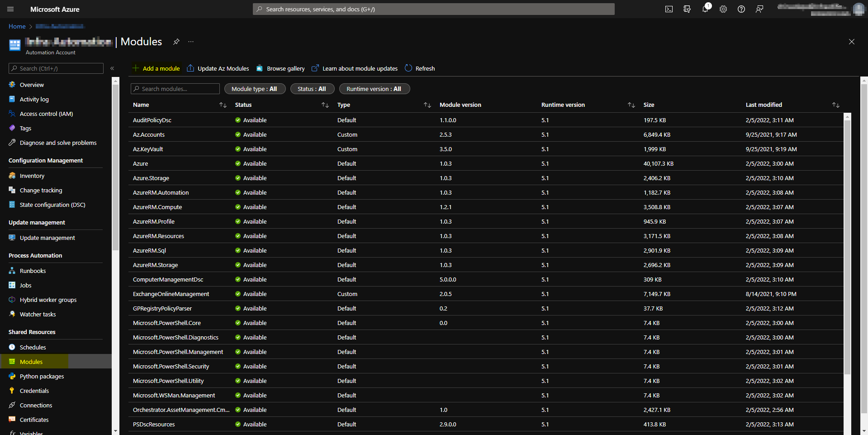Viewport: 868px width, 435px height.
Task: Sort by Runtime version column arrows
Action: pyautogui.click(x=631, y=105)
